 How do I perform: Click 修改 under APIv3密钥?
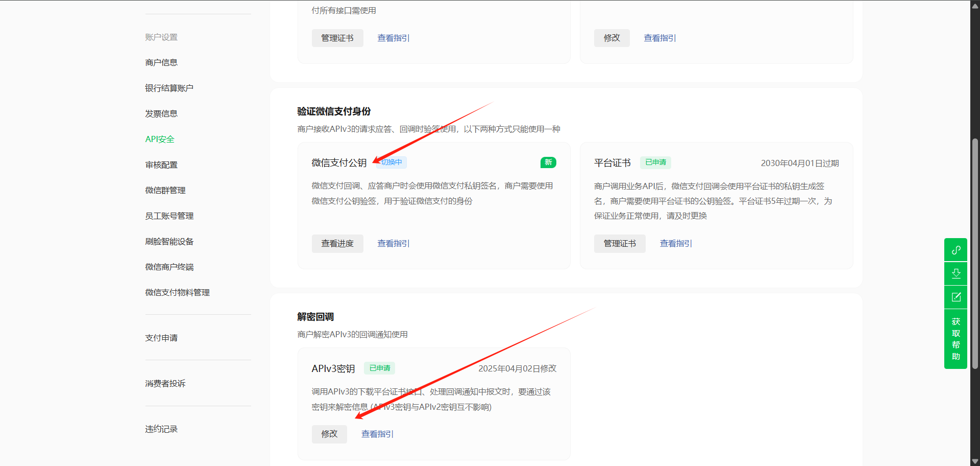[329, 434]
